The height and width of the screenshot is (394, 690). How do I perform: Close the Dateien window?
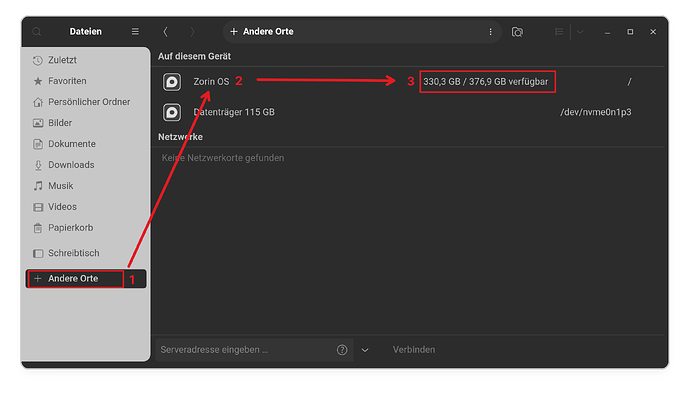(x=653, y=32)
